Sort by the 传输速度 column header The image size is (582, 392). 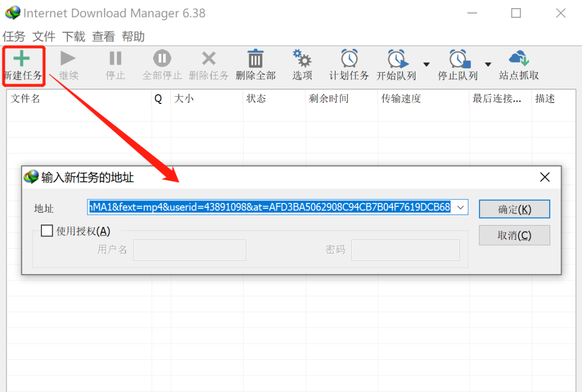[424, 99]
